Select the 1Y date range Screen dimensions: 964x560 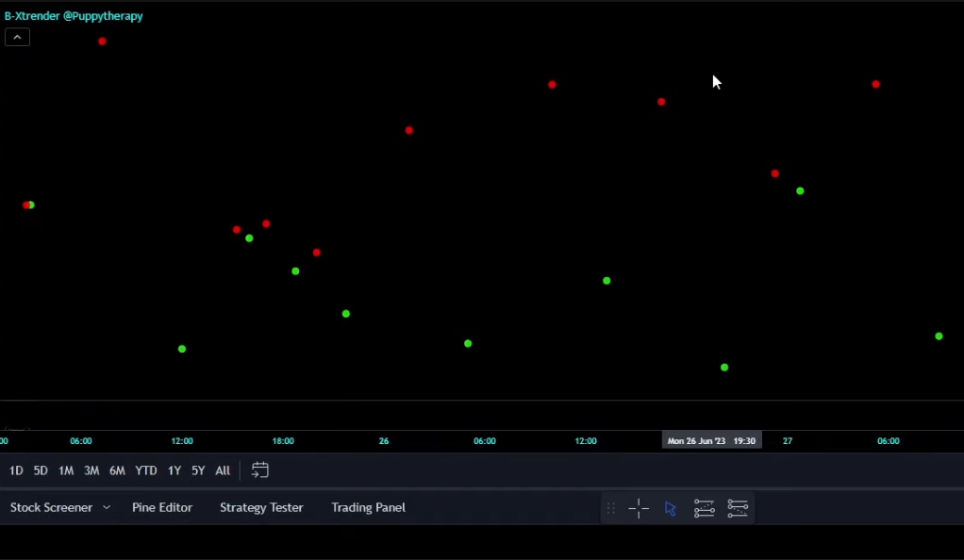coord(175,470)
